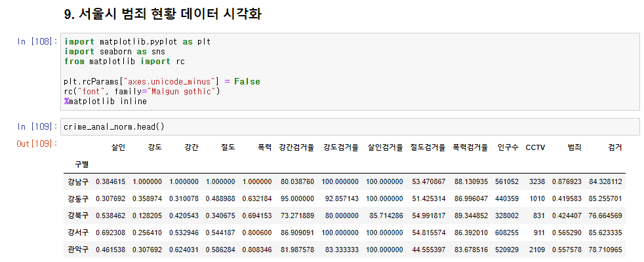Click the 44.555397 cell in 관악구 row
The width and height of the screenshot is (644, 262).
tap(428, 250)
